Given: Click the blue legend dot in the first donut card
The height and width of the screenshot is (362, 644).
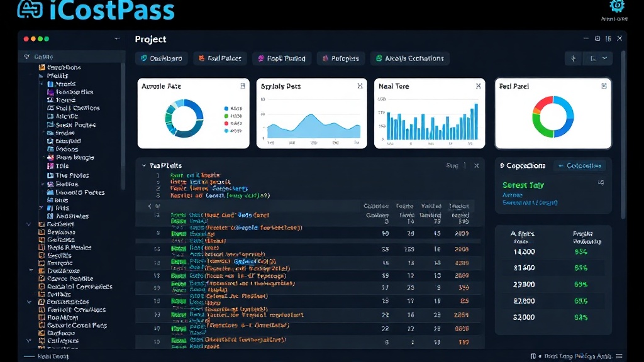Looking at the screenshot, I should click(226, 108).
